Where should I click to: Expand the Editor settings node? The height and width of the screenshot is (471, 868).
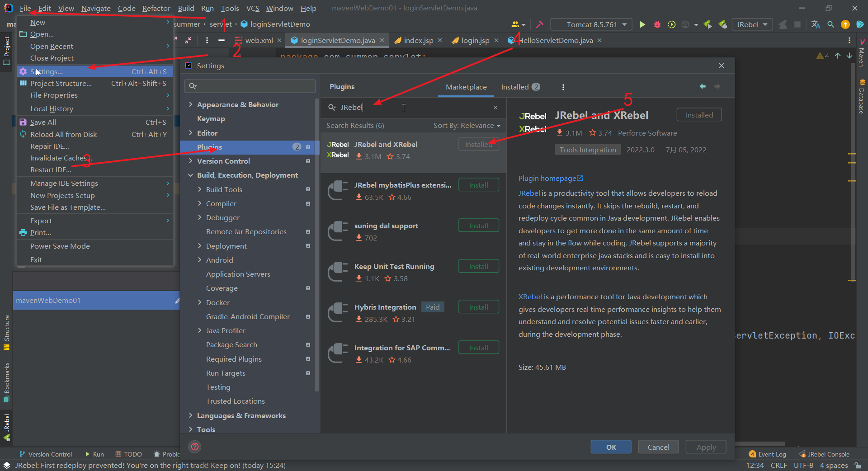(x=190, y=133)
